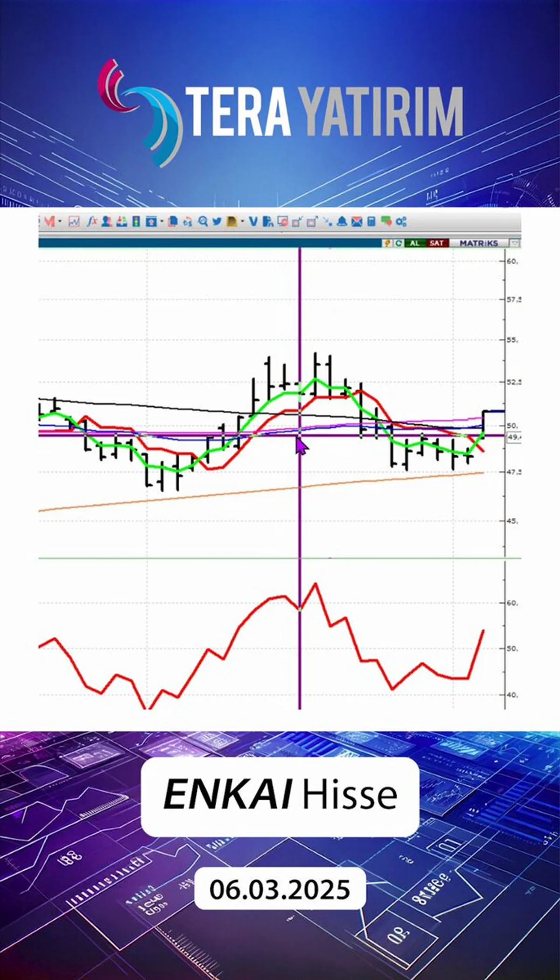Open the settings gears icon
Viewport: 560px width, 980px height.
click(x=401, y=222)
